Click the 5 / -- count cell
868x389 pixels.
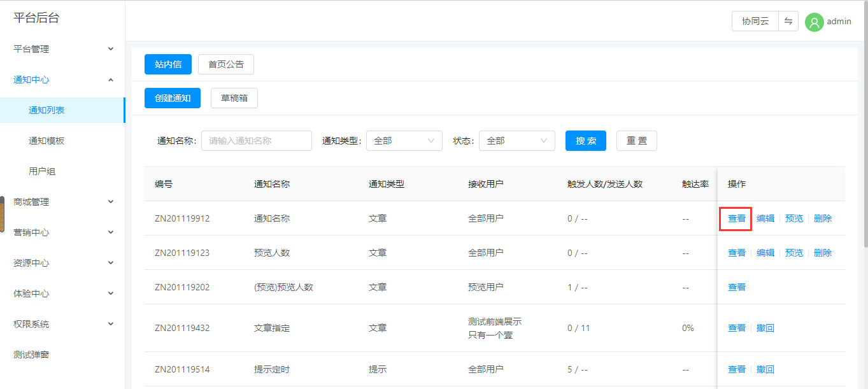578,369
